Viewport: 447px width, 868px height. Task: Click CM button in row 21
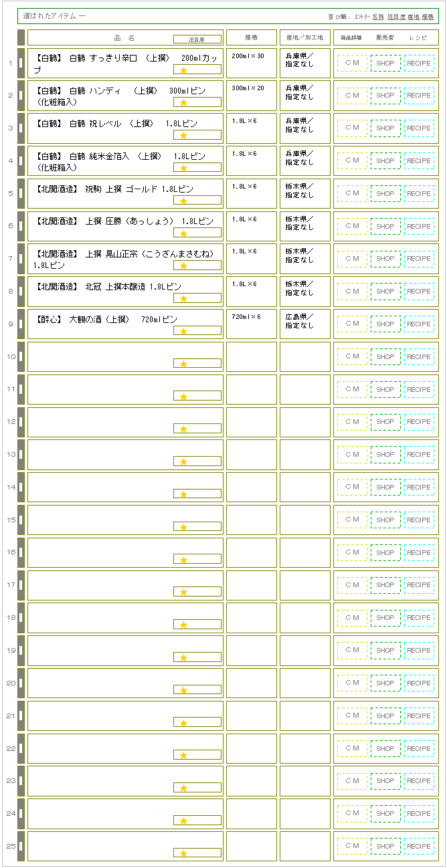click(x=352, y=716)
